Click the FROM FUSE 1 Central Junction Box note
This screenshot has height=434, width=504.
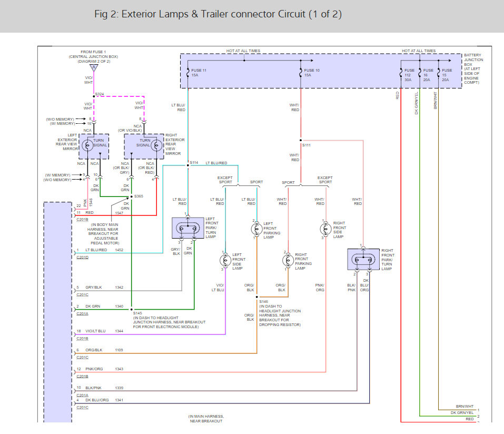point(93,56)
